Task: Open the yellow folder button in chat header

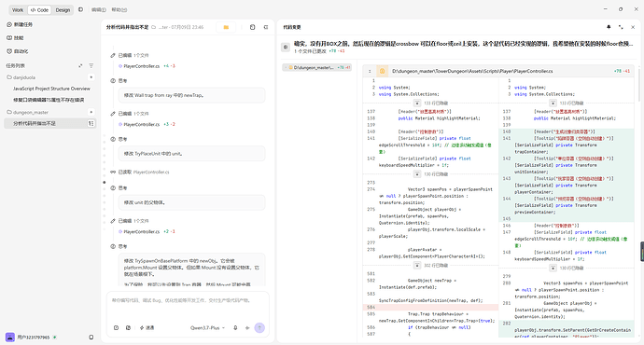Action: (x=226, y=27)
